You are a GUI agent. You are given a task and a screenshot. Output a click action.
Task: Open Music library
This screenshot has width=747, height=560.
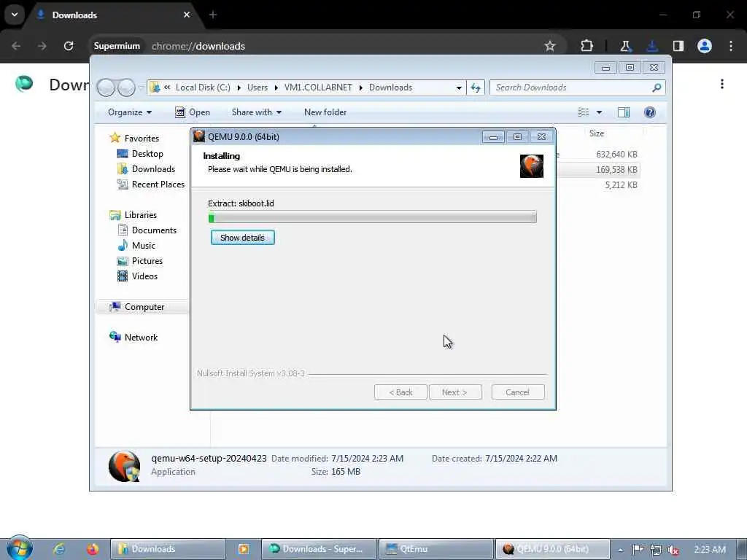(144, 246)
